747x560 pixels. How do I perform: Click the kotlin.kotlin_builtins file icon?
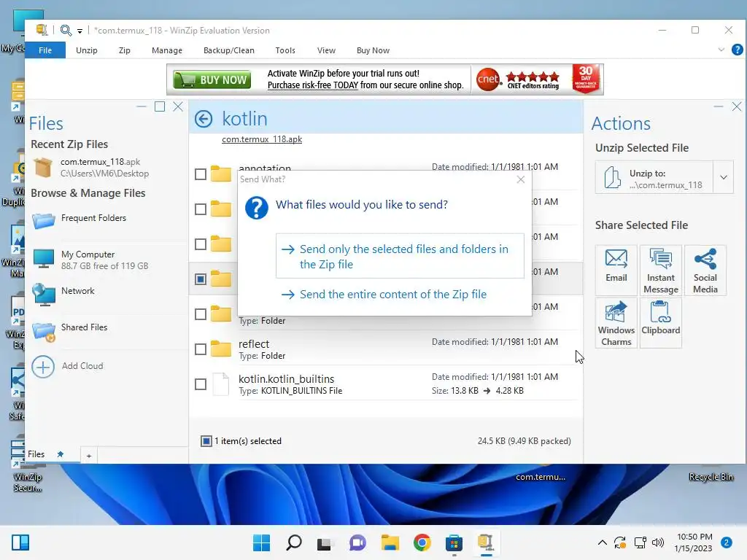pos(221,384)
